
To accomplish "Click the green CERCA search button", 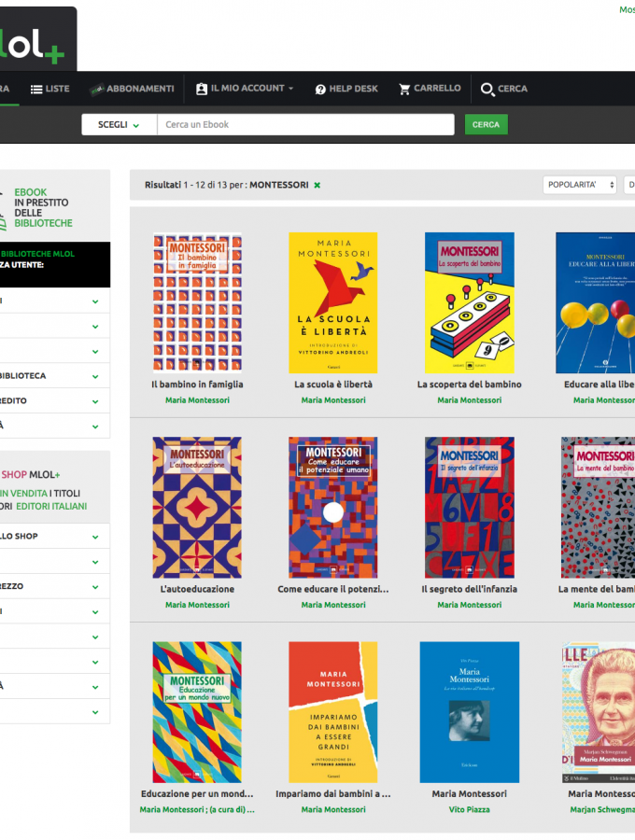I will coord(486,125).
